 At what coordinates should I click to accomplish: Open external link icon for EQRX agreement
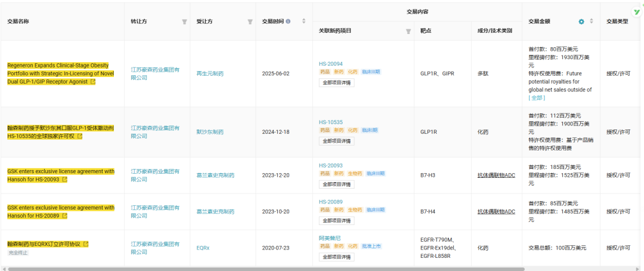(86, 244)
